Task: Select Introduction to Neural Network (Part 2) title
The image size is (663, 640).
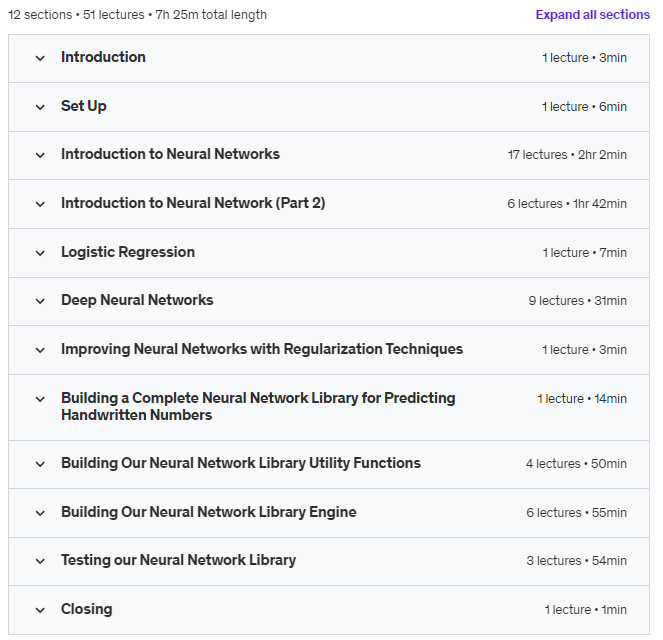Action: click(193, 203)
